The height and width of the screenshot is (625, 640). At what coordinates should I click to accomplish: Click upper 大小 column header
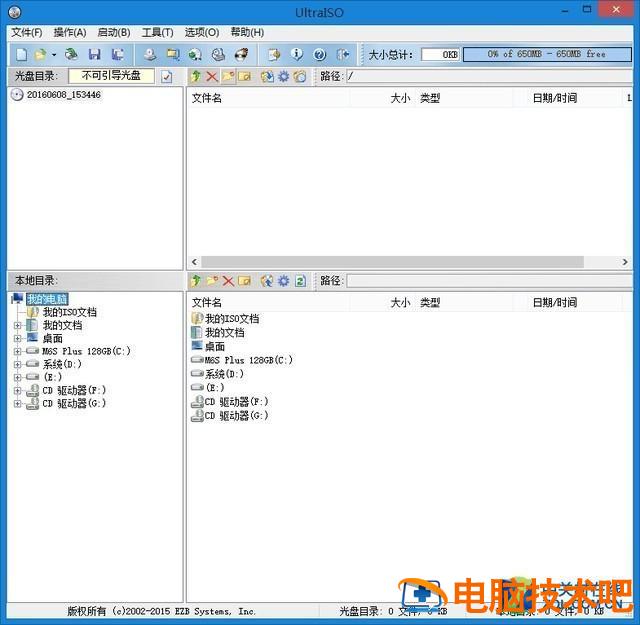point(400,98)
